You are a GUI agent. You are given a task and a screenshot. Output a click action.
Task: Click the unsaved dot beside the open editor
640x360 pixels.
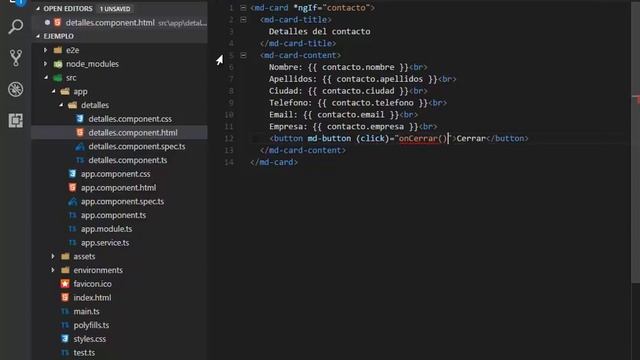click(47, 22)
